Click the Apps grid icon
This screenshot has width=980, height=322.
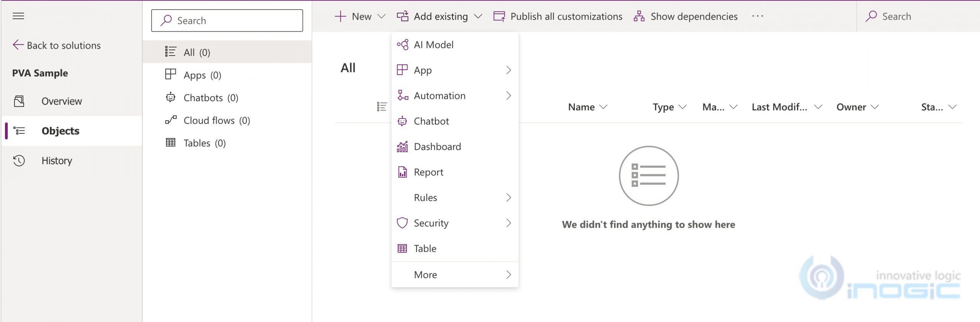(x=170, y=74)
